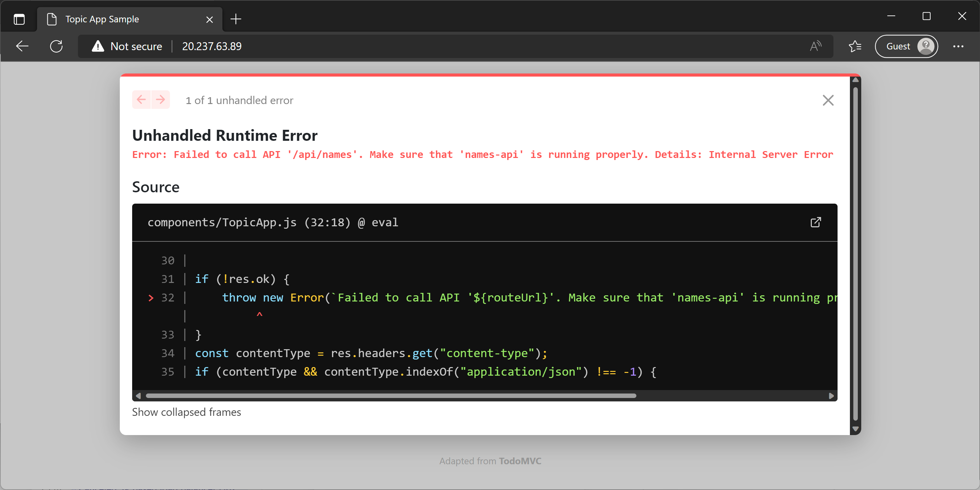Click the address bar URL 20.237.63.89
Viewport: 980px width, 490px height.
click(x=211, y=46)
